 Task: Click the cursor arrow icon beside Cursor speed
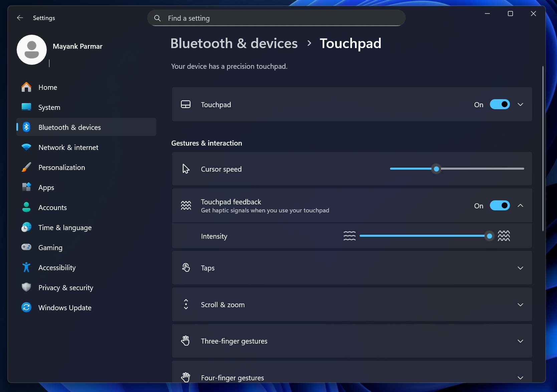(186, 169)
